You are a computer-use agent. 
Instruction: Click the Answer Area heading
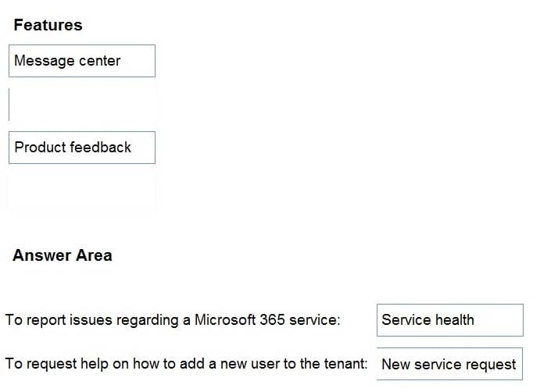[63, 255]
